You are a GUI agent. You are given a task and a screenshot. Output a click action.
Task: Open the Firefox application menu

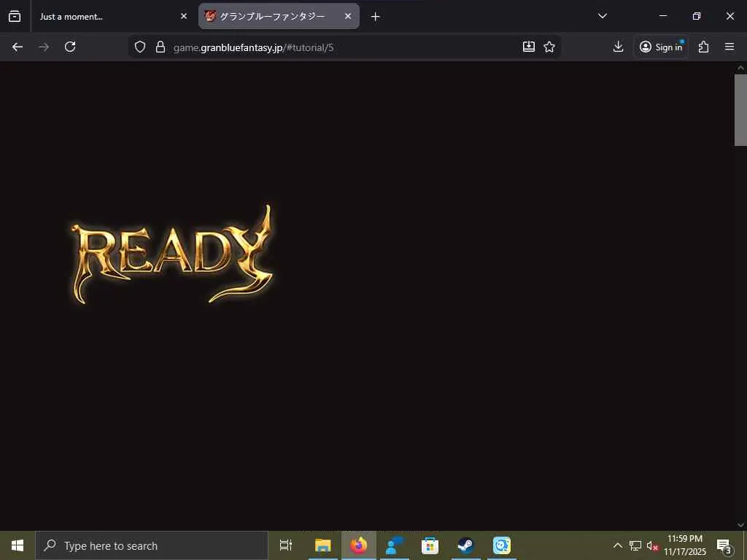(729, 47)
